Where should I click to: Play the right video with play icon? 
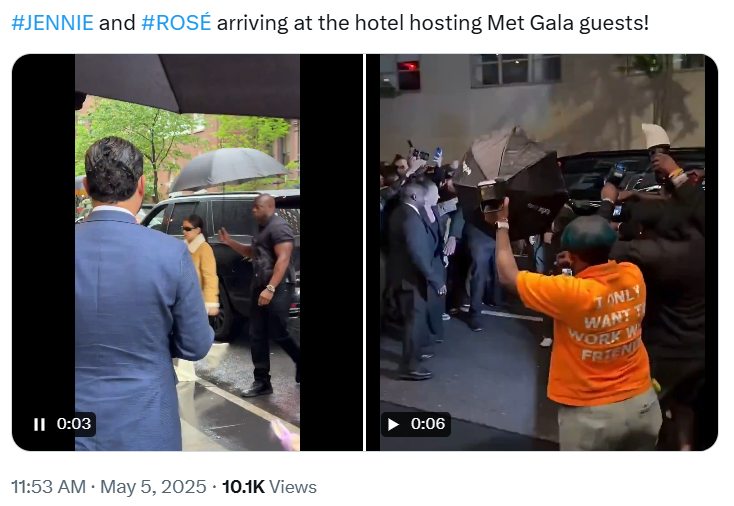[x=393, y=425]
